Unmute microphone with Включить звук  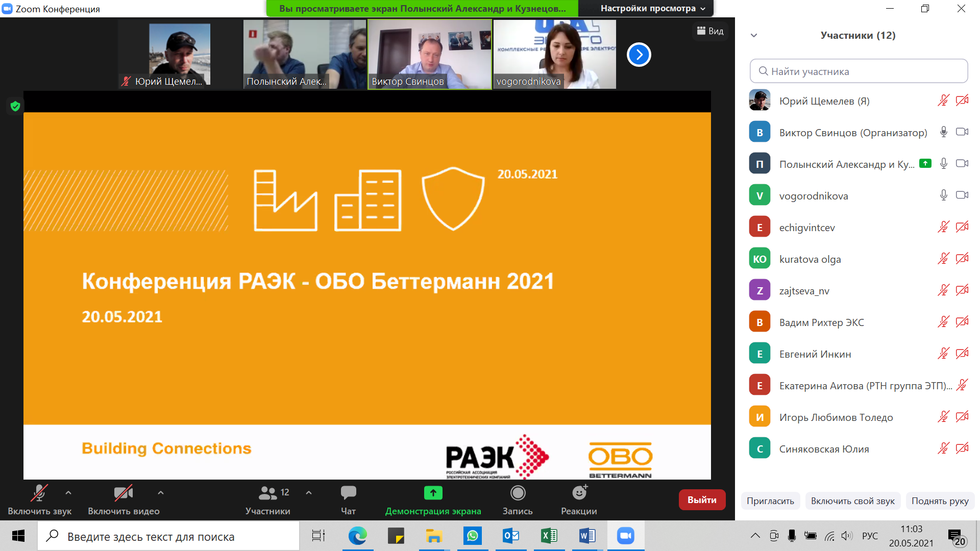[x=39, y=493]
